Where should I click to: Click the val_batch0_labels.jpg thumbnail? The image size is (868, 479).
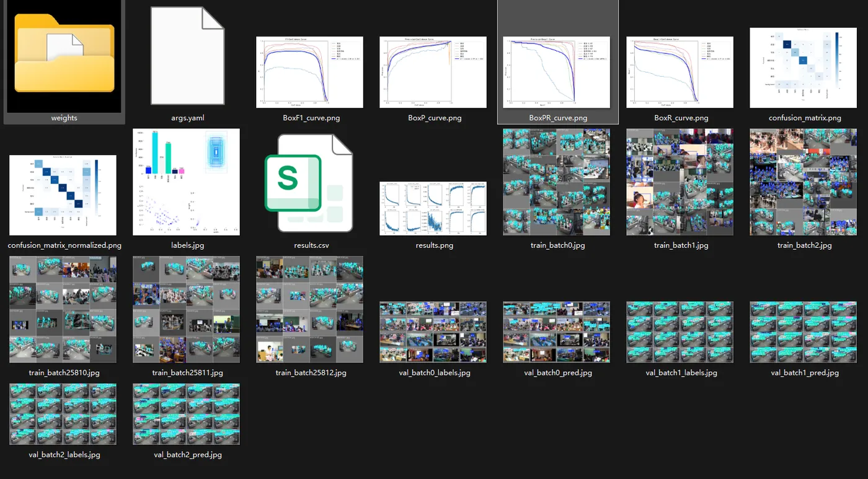(433, 332)
